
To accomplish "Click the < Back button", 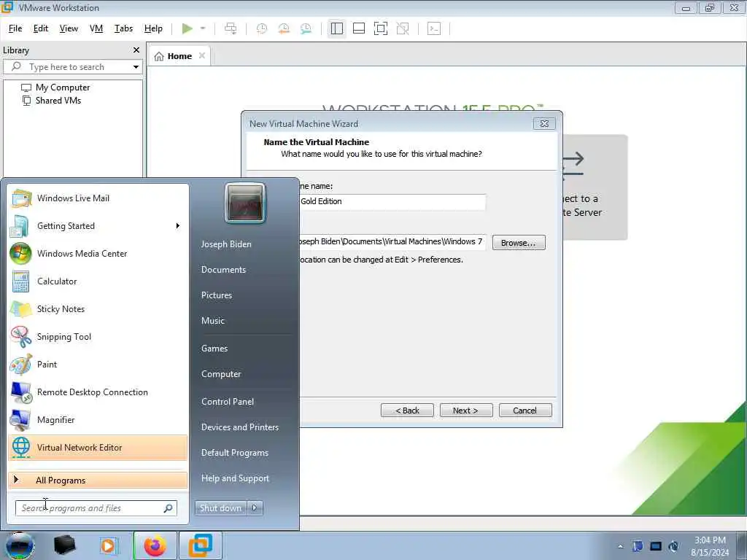I will (407, 411).
